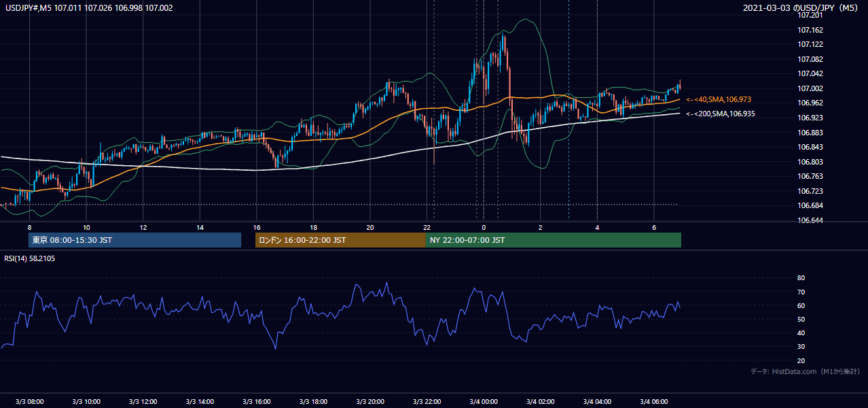This screenshot has width=868, height=408.
Task: Select the ロンドン 16:00-22:00 JST session bar
Action: (x=340, y=240)
